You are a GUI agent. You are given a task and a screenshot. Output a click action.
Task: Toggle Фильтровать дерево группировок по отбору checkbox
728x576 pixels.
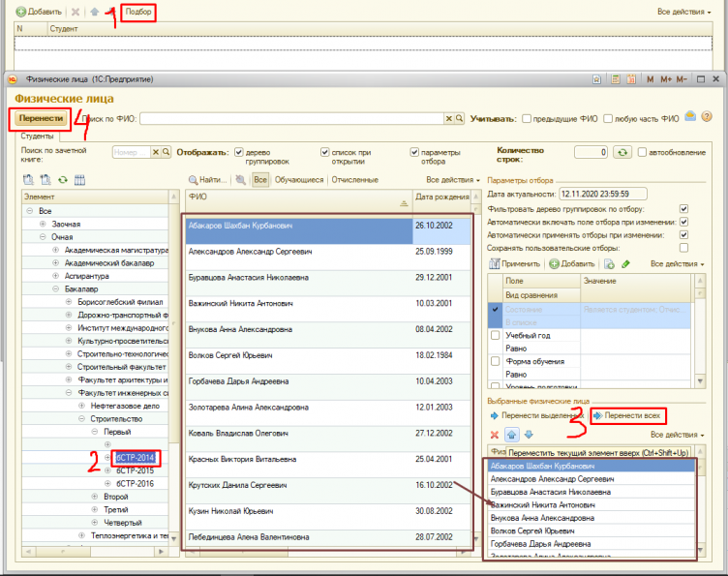[683, 209]
